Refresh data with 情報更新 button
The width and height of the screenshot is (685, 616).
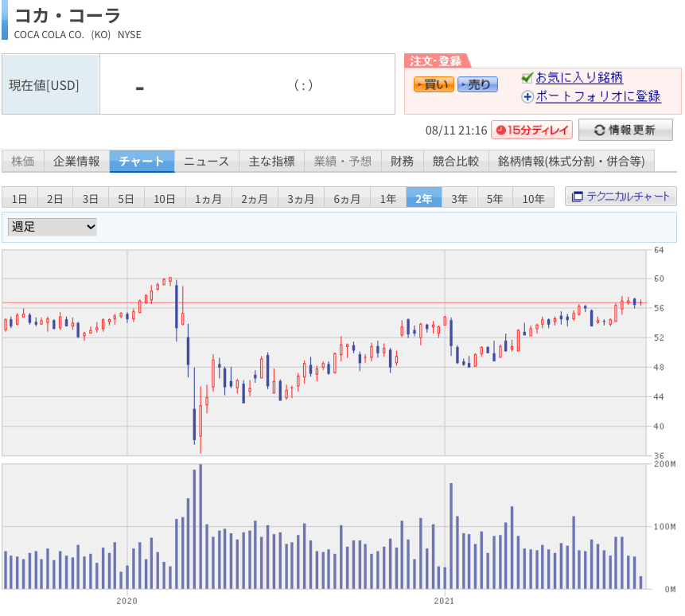point(625,130)
